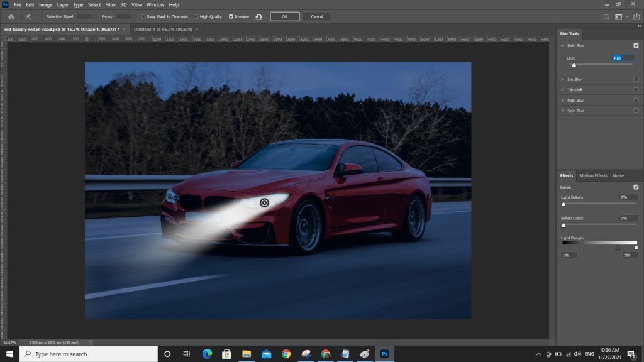Click the Photoshop icon on the taskbar
The width and height of the screenshot is (644, 362).
[383, 354]
